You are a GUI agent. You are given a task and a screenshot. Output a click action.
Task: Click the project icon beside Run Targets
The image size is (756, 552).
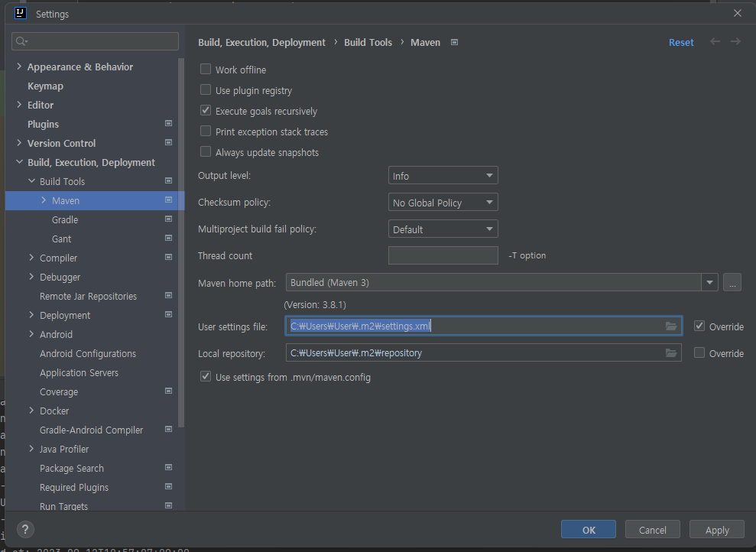168,505
